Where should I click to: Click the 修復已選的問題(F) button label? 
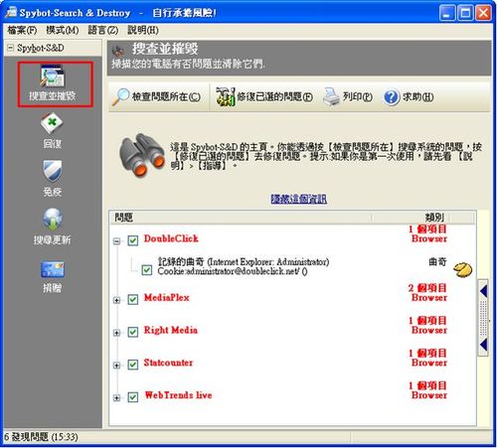click(274, 97)
